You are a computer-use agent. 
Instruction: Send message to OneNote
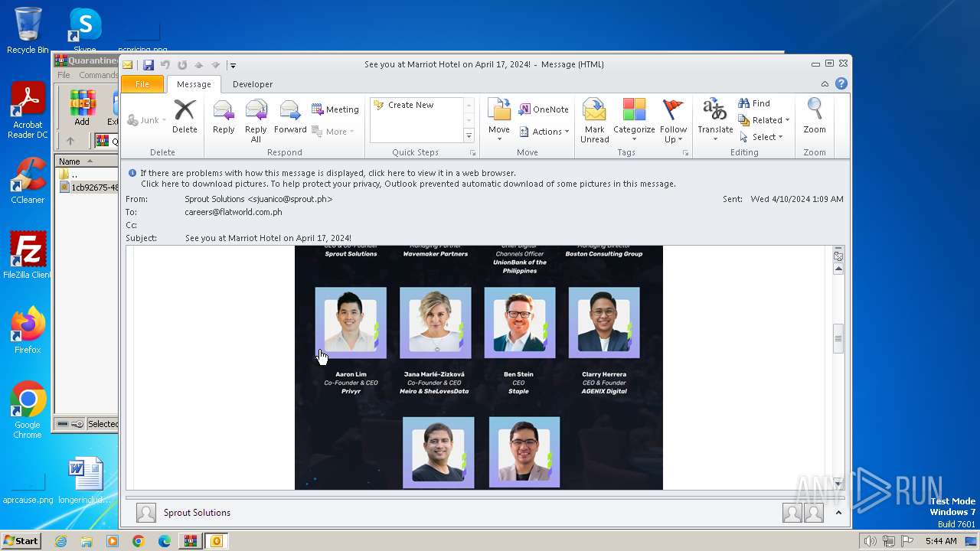click(544, 109)
